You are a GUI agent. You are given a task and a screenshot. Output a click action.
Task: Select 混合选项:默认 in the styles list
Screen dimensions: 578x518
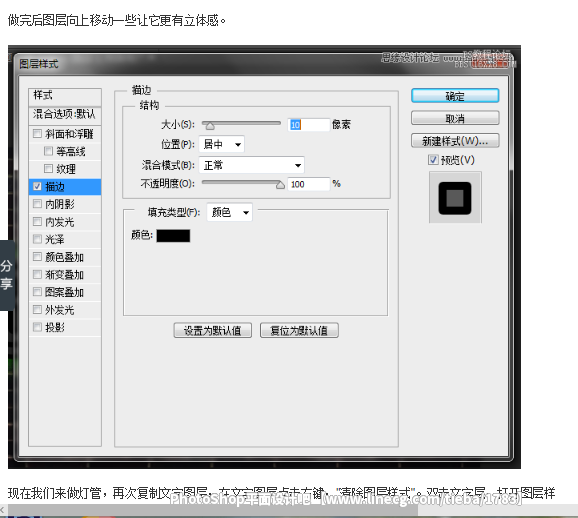click(65, 115)
